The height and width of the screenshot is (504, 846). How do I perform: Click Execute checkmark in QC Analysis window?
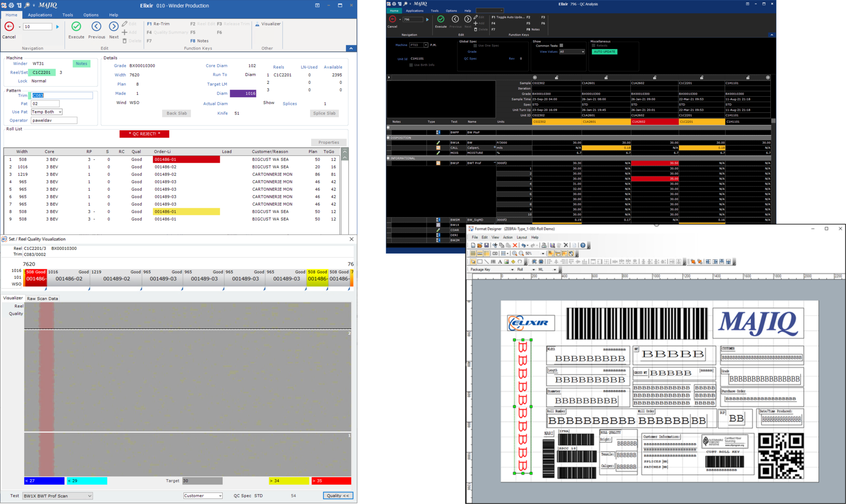(441, 19)
